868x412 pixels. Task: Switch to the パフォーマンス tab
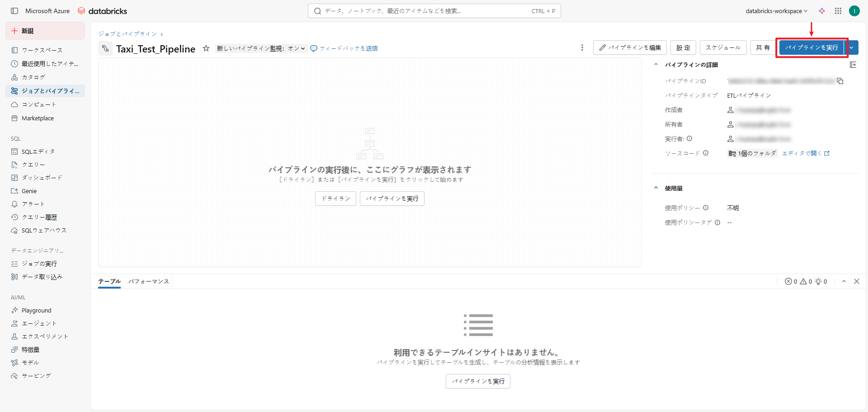[x=148, y=281]
